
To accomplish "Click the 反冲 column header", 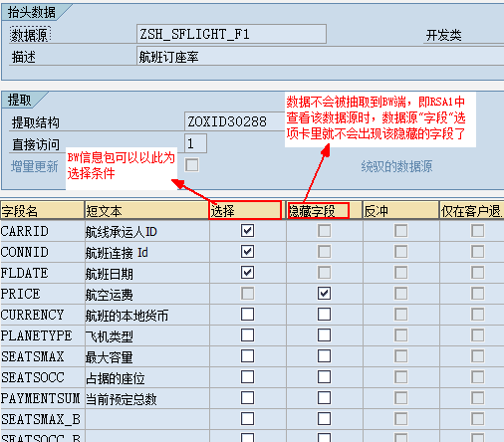I will (400, 210).
